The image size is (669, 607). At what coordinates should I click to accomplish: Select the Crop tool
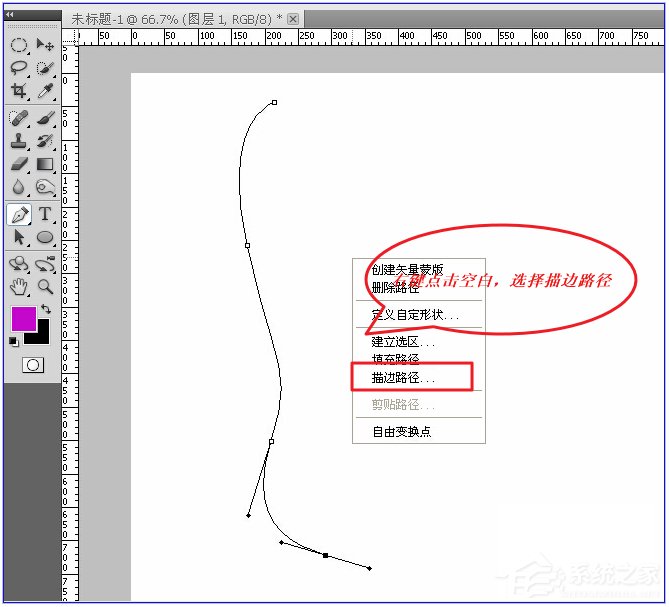18,90
